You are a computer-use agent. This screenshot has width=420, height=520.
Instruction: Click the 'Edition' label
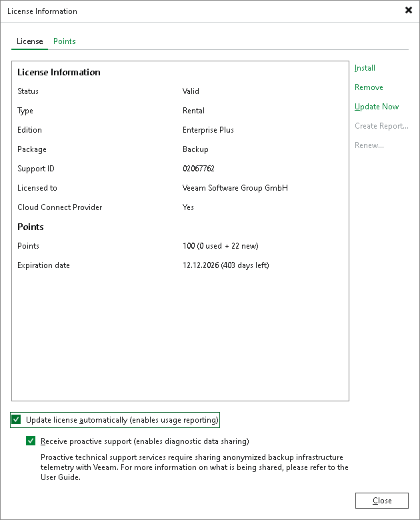coord(29,130)
